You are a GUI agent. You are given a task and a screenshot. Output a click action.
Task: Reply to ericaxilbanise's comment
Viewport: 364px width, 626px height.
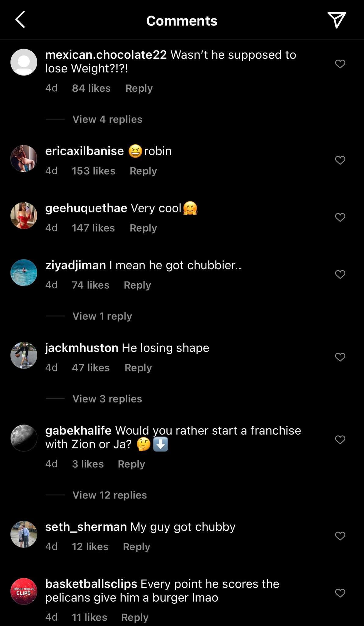click(x=143, y=171)
